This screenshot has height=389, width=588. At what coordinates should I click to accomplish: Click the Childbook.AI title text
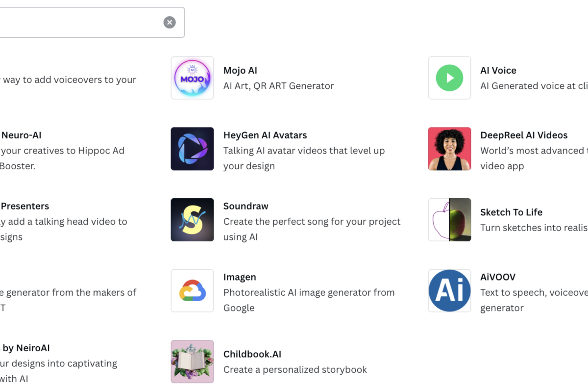coord(252,354)
